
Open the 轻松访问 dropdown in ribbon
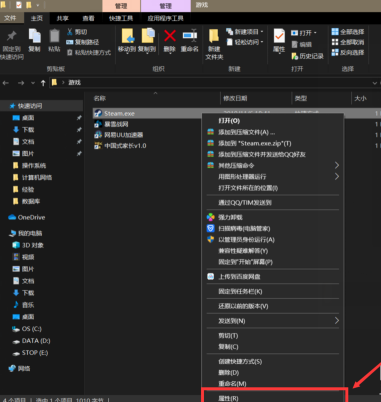245,42
